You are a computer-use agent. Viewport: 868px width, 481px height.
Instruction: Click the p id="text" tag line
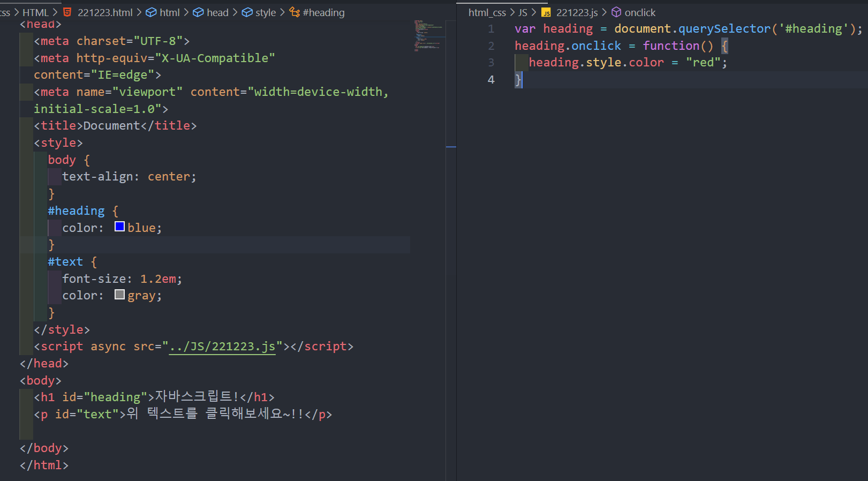[183, 414]
